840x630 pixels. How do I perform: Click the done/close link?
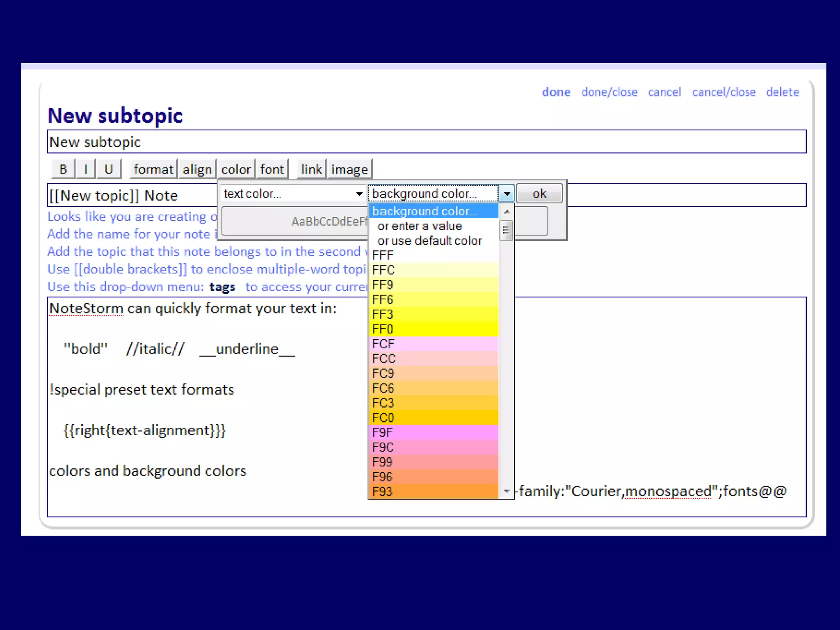pos(609,92)
